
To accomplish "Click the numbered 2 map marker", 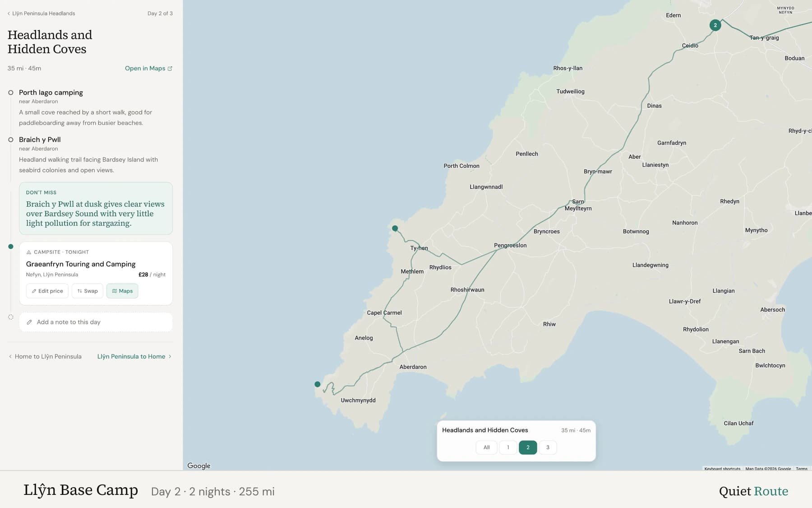I will click(x=715, y=25).
